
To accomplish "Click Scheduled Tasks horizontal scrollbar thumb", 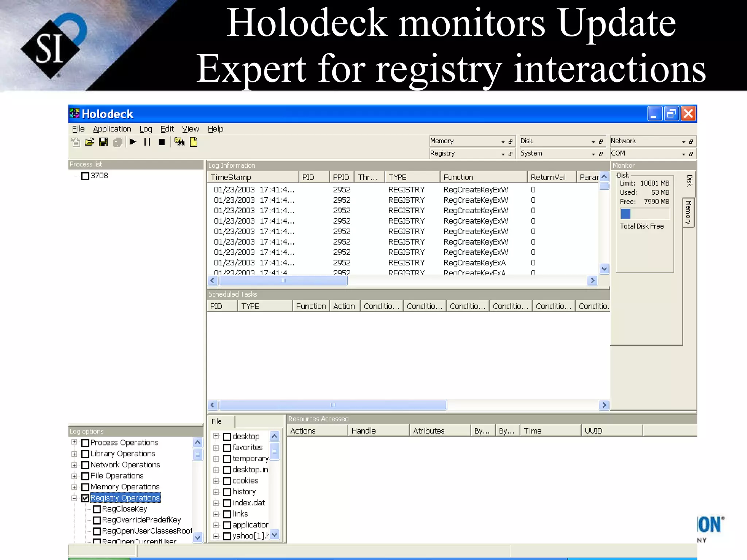I will pyautogui.click(x=333, y=405).
